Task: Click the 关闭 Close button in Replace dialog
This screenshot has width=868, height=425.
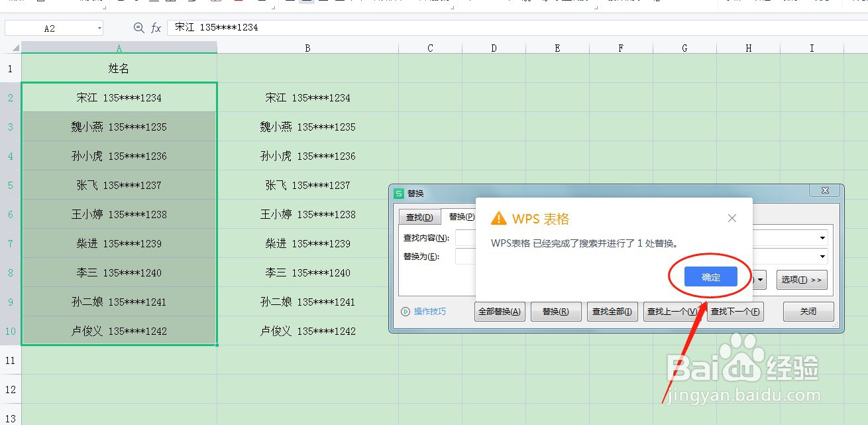Action: point(808,311)
